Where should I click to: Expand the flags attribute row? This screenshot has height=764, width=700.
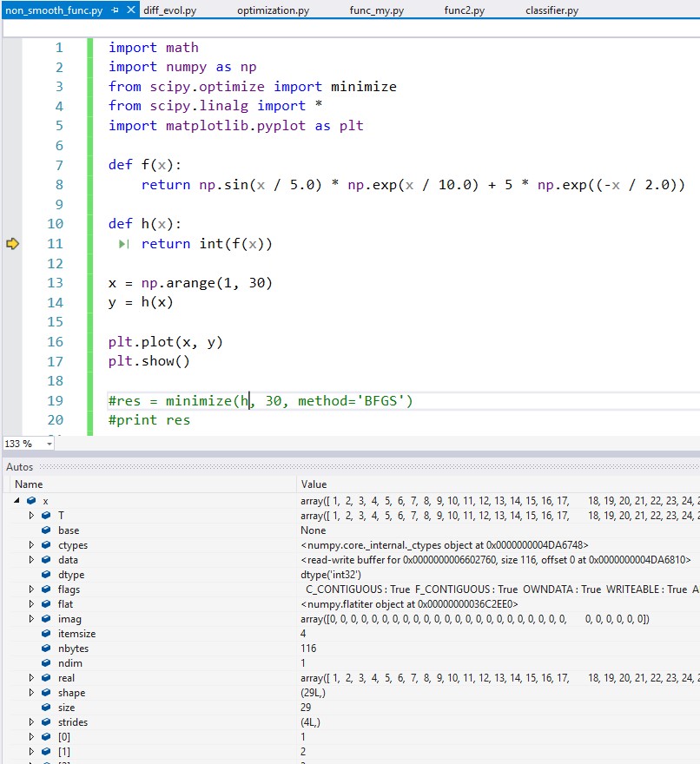pyautogui.click(x=31, y=589)
